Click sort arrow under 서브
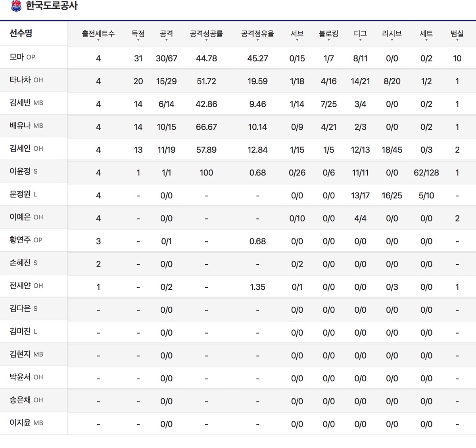476x448 pixels. 297,39
